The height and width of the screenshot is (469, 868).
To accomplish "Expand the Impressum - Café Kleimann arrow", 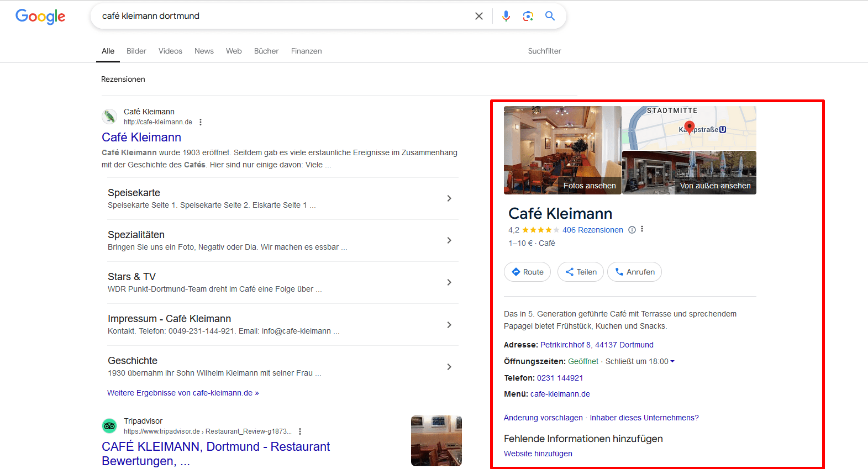I will pos(449,325).
